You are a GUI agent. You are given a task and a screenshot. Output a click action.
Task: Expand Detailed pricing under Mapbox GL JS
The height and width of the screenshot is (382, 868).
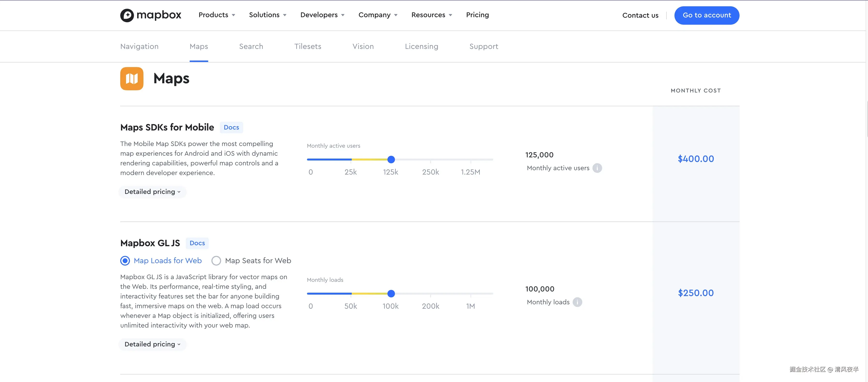[152, 344]
